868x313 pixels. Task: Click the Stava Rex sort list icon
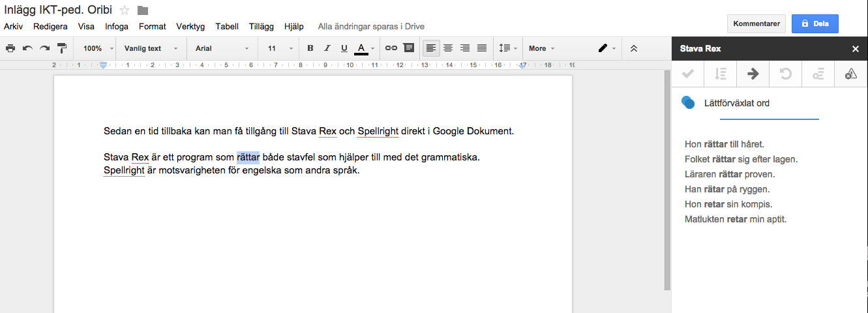(x=721, y=74)
